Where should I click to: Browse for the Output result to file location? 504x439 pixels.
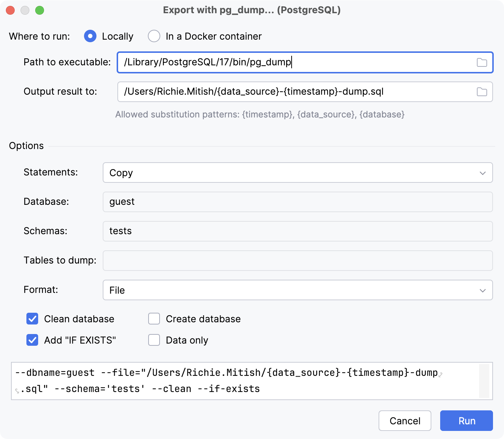coord(482,92)
